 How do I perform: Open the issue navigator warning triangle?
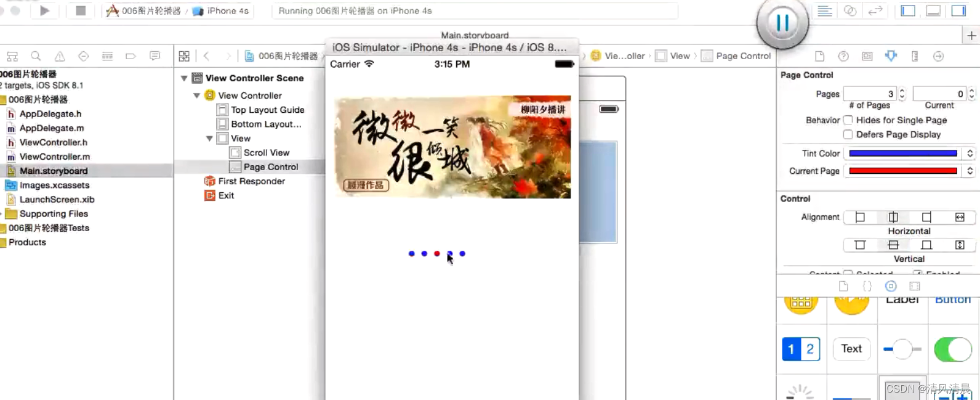pos(60,56)
